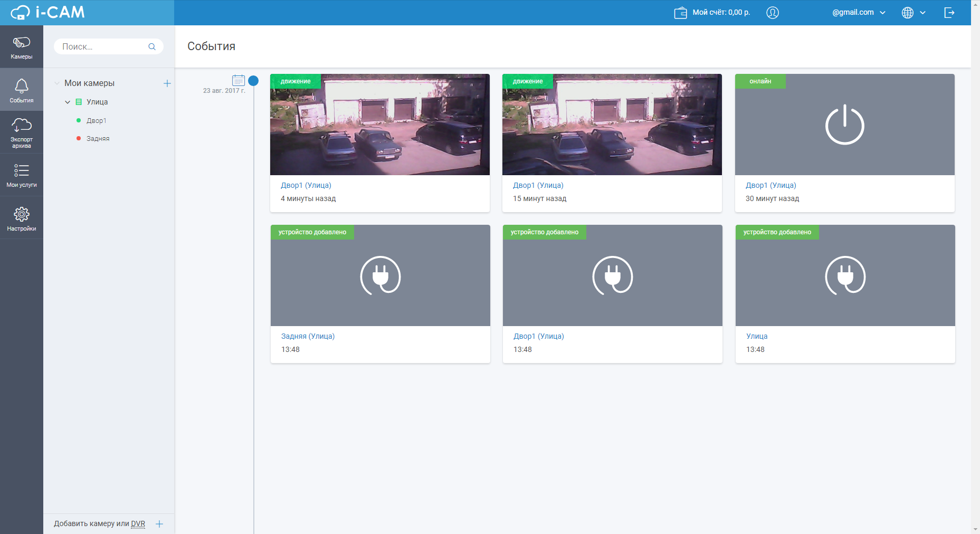Image resolution: width=980 pixels, height=534 pixels.
Task: Click the logout icon
Action: [949, 13]
